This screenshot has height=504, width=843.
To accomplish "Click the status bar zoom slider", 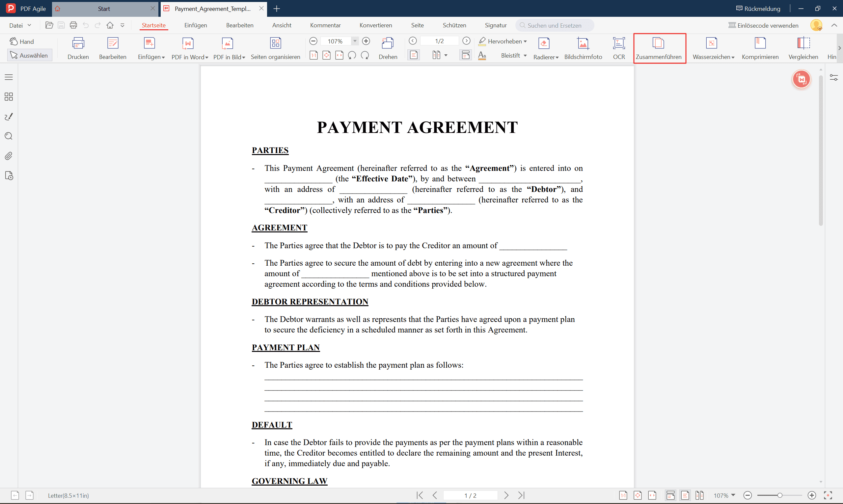I will click(x=779, y=495).
